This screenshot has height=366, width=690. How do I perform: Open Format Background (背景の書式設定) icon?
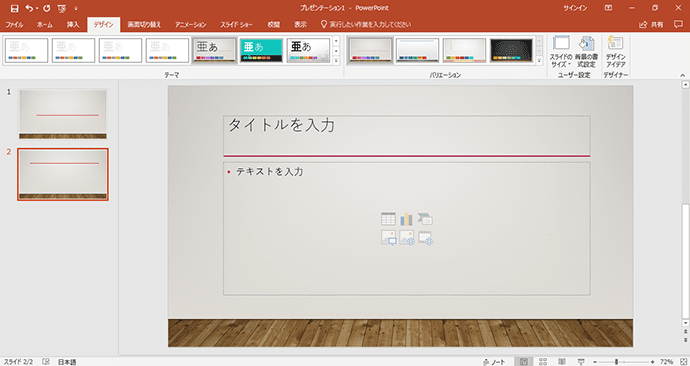point(586,51)
